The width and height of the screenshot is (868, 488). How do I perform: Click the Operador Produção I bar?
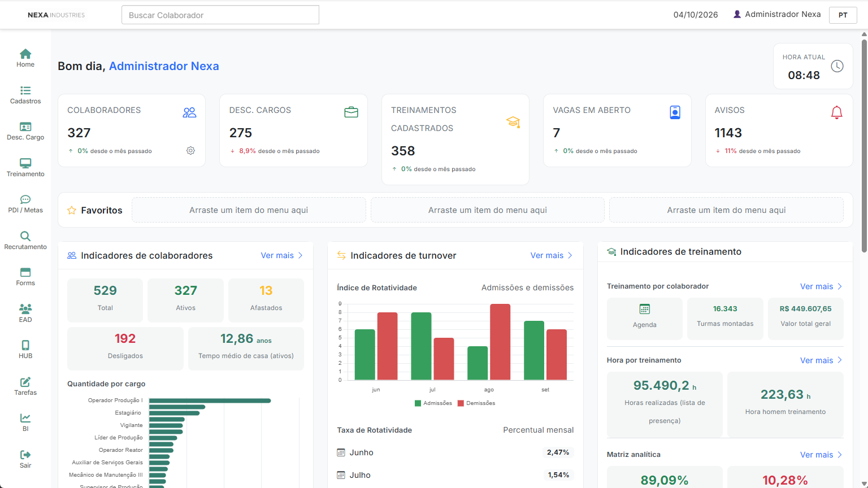[x=210, y=400]
